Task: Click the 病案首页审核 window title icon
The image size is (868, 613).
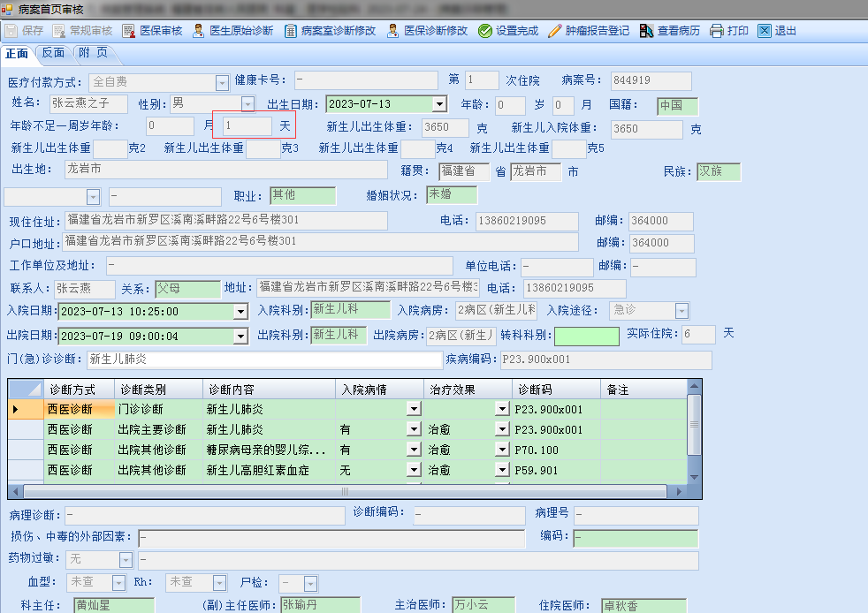Action: click(7, 10)
